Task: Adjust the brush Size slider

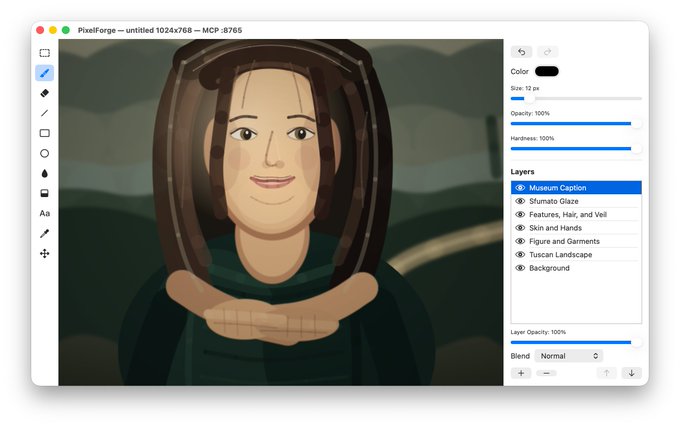Action: tap(576, 99)
